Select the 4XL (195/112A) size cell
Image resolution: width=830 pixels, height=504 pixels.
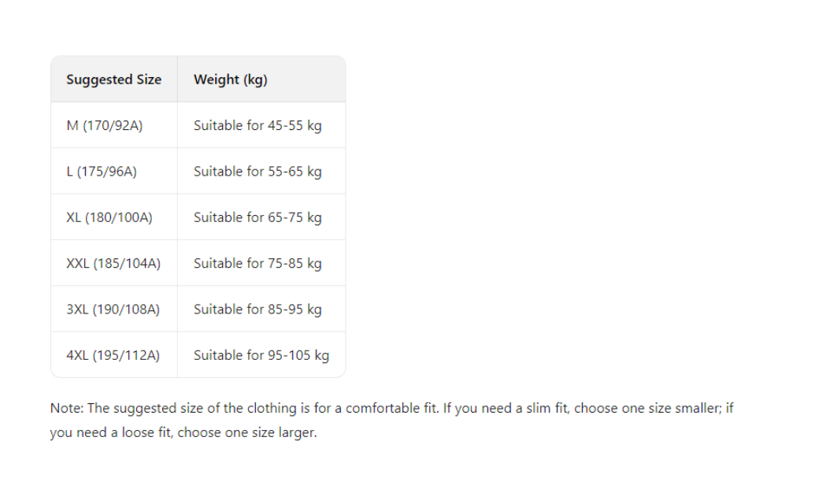[113, 355]
